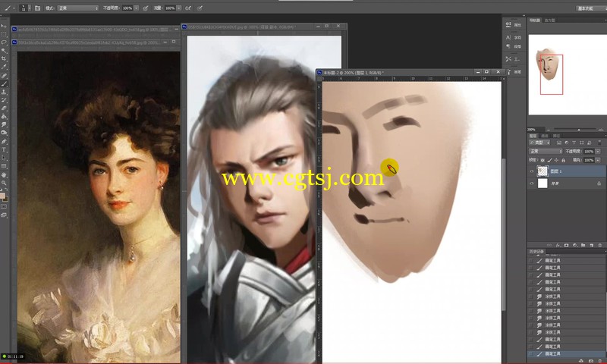Screen dimensions: 607x364
Task: Select the Smudge tool in left toolbar
Action: 4,124
